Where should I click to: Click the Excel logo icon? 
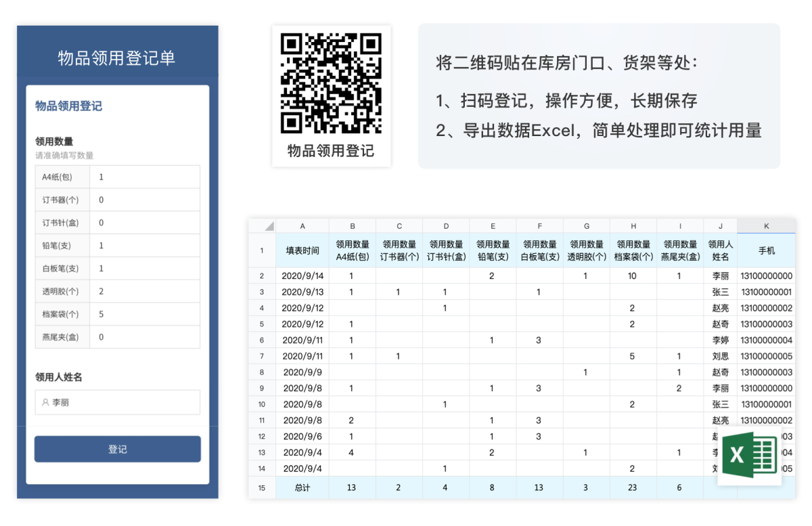pyautogui.click(x=749, y=456)
